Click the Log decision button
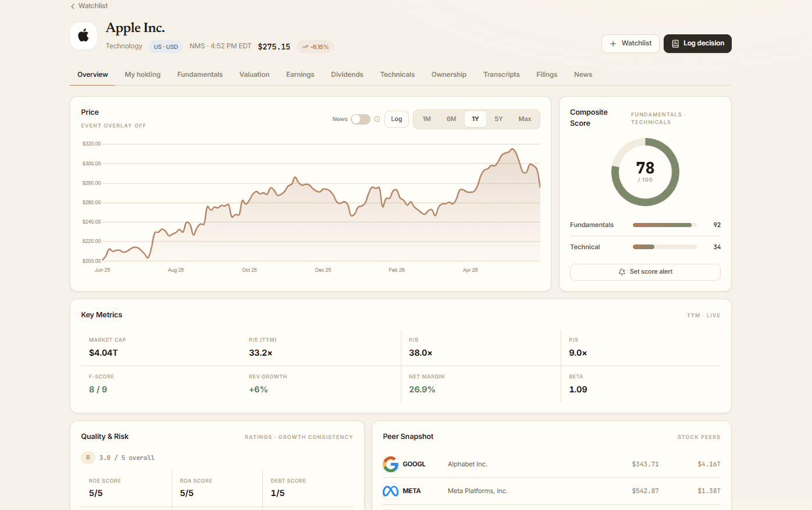 pos(697,44)
